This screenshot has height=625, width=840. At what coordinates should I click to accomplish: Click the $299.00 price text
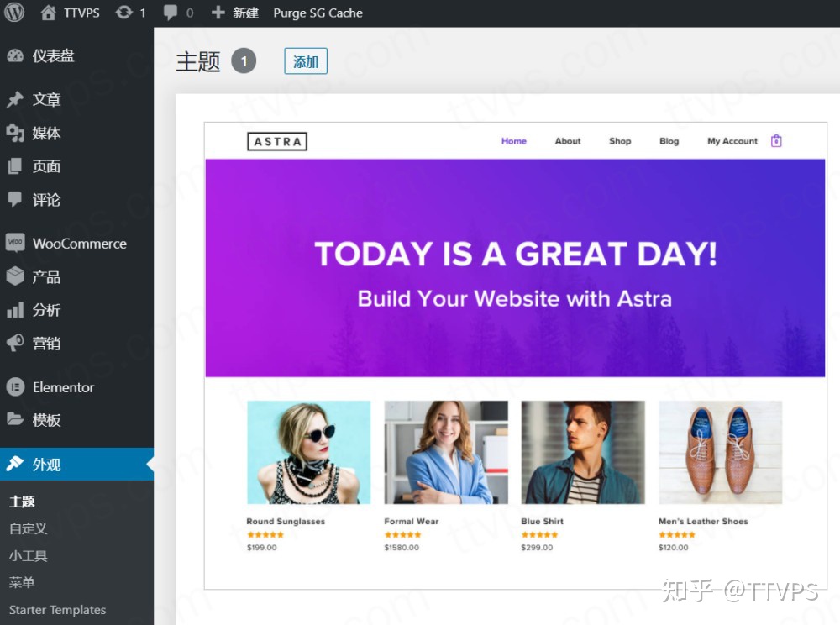pos(537,548)
